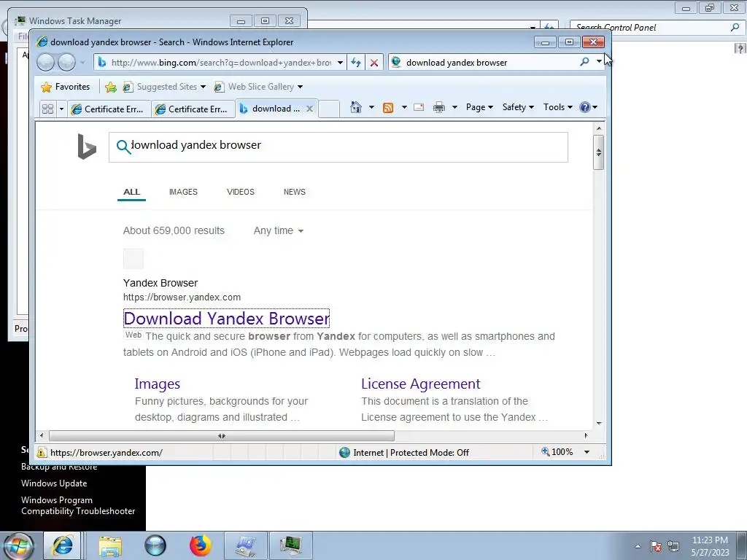
Task: Open search provider options dropdown arrow
Action: coord(599,62)
